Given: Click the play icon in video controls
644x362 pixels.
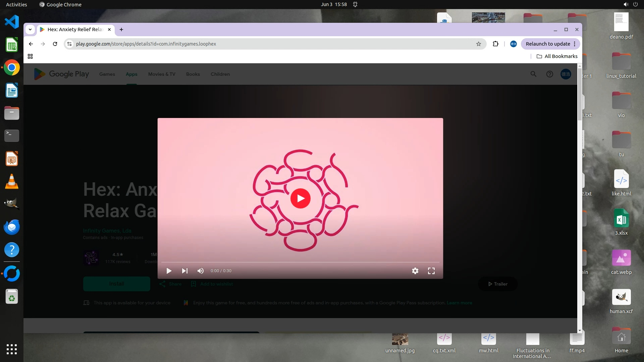Looking at the screenshot, I should (x=169, y=271).
